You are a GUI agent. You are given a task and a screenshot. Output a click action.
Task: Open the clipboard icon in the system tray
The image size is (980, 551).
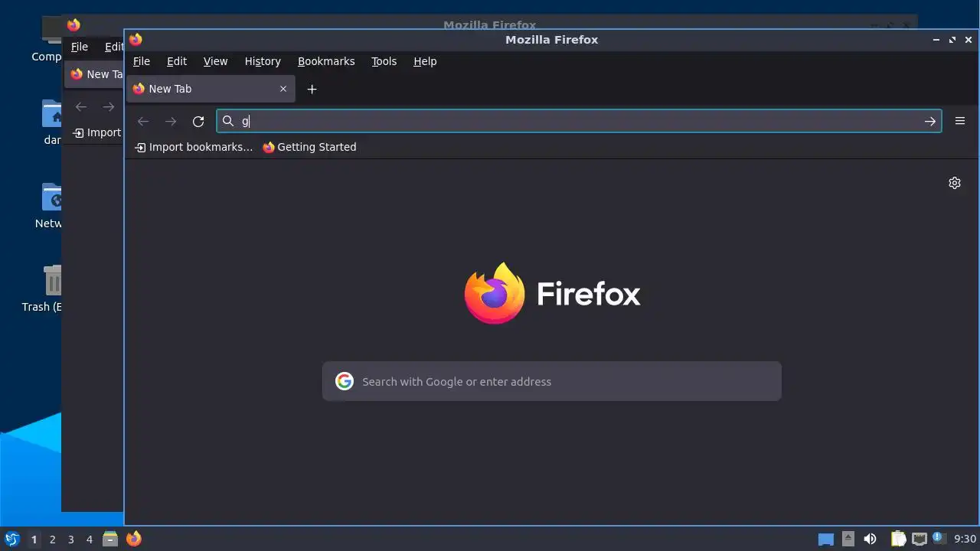(x=898, y=539)
